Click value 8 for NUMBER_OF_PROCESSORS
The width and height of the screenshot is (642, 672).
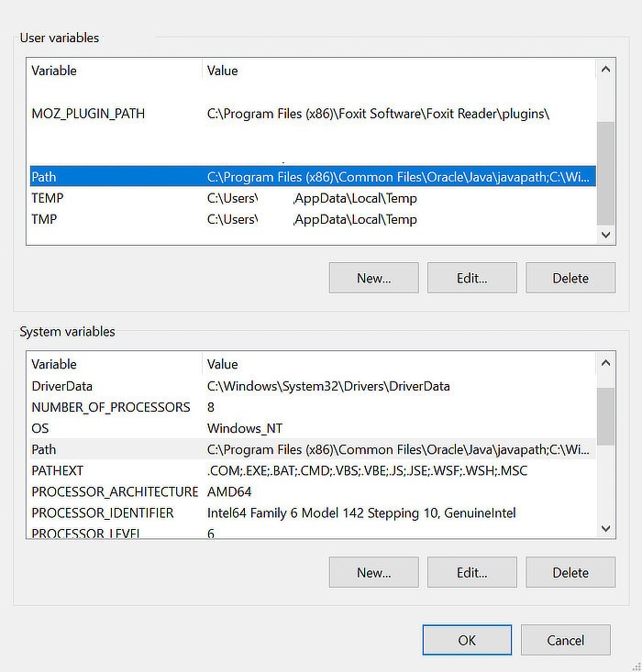click(210, 407)
